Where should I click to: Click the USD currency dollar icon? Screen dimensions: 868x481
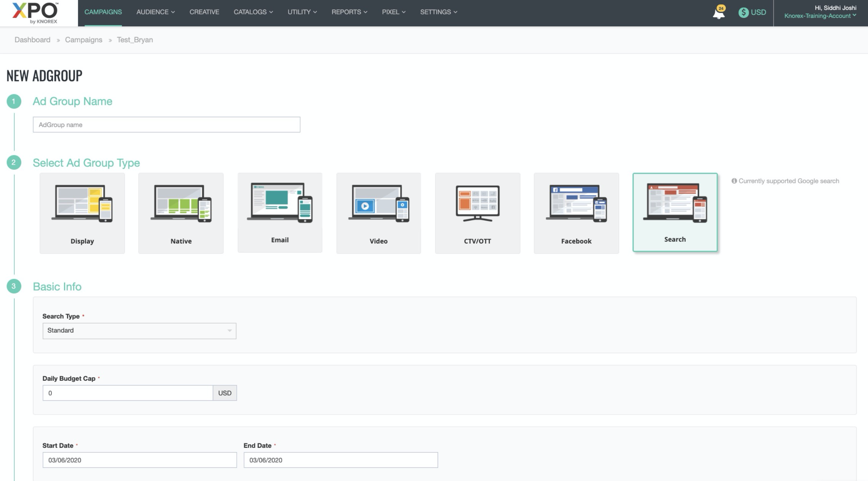tap(743, 13)
